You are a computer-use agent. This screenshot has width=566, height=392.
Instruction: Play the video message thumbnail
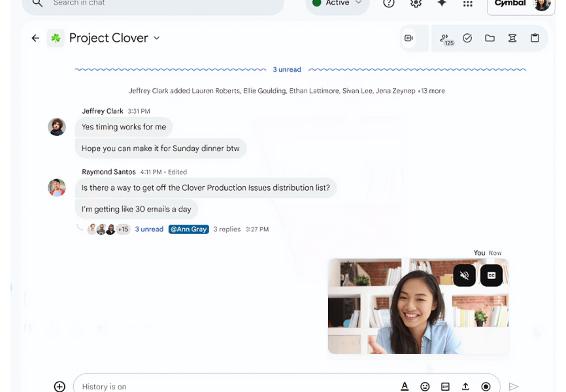point(418,306)
